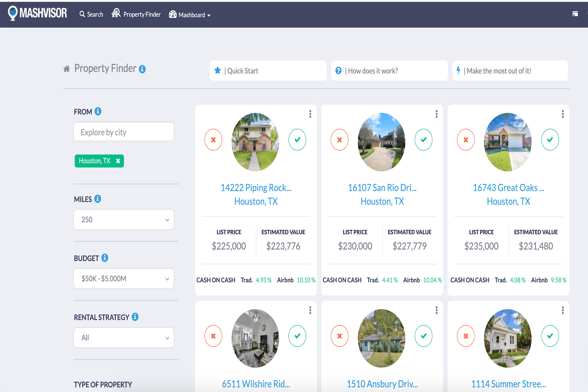Remove the Houston, TX city tag

[x=118, y=161]
